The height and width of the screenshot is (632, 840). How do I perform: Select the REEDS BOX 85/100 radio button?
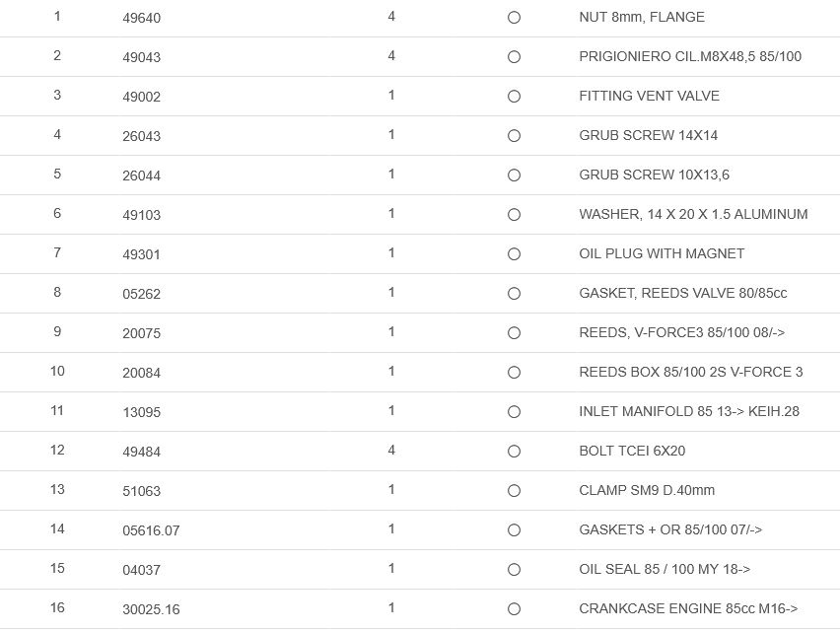pos(514,373)
